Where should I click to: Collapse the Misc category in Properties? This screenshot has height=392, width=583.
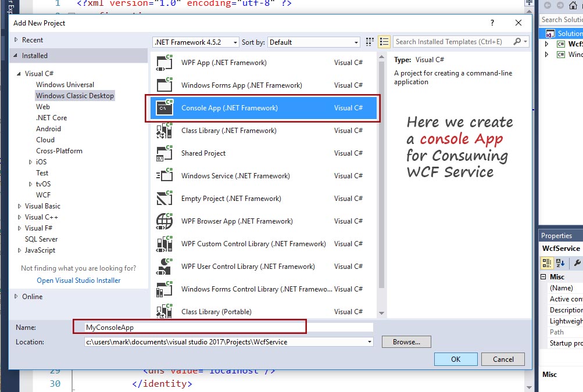(543, 277)
